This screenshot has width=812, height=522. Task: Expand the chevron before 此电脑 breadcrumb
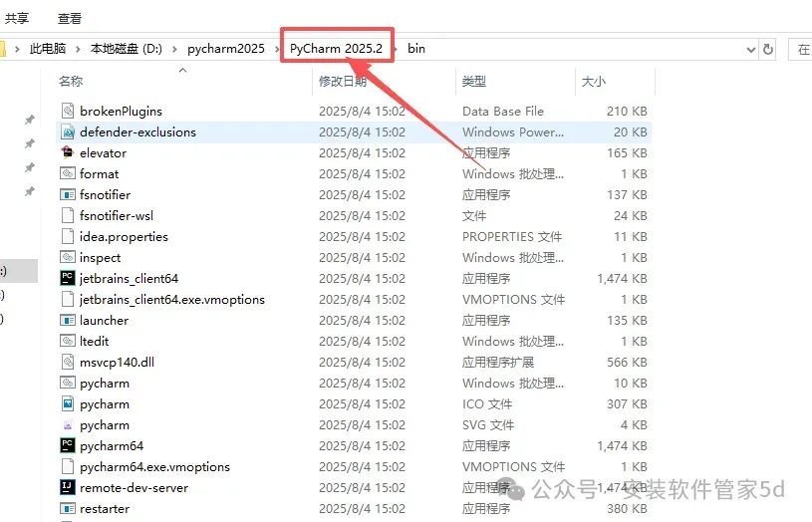(x=17, y=49)
